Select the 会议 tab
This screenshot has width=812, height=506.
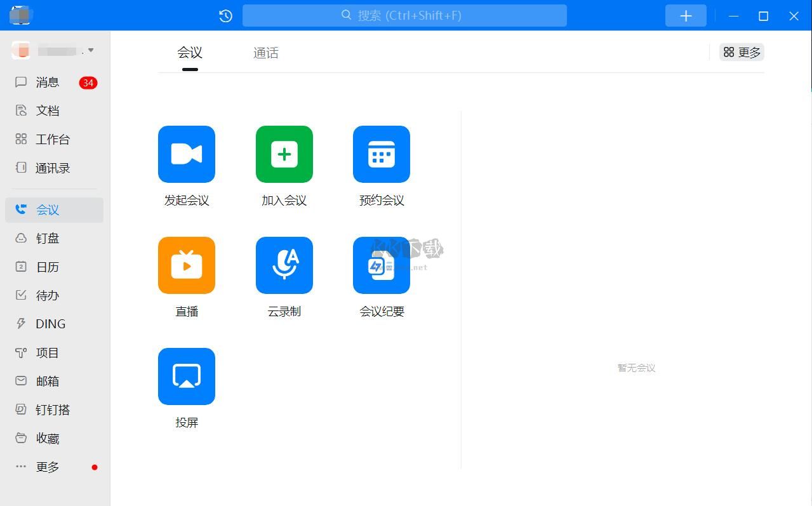[189, 53]
